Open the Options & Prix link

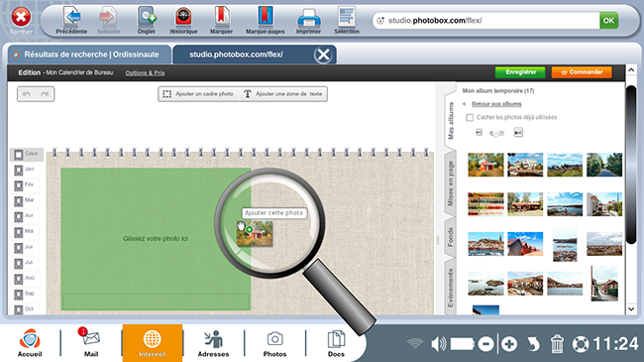145,72
